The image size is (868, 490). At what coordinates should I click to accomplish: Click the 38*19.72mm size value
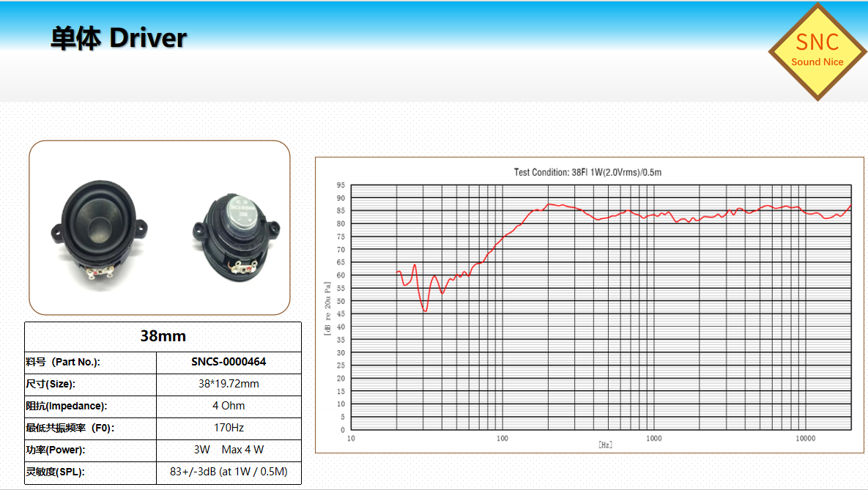pyautogui.click(x=229, y=384)
